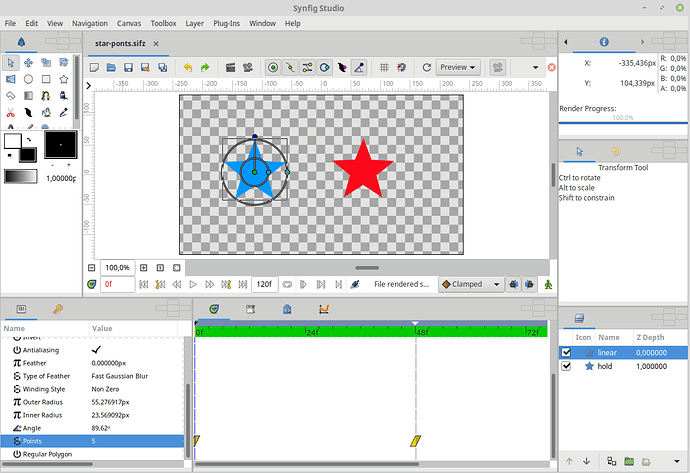
Task: Click the refresh canvas icon
Action: (x=426, y=67)
